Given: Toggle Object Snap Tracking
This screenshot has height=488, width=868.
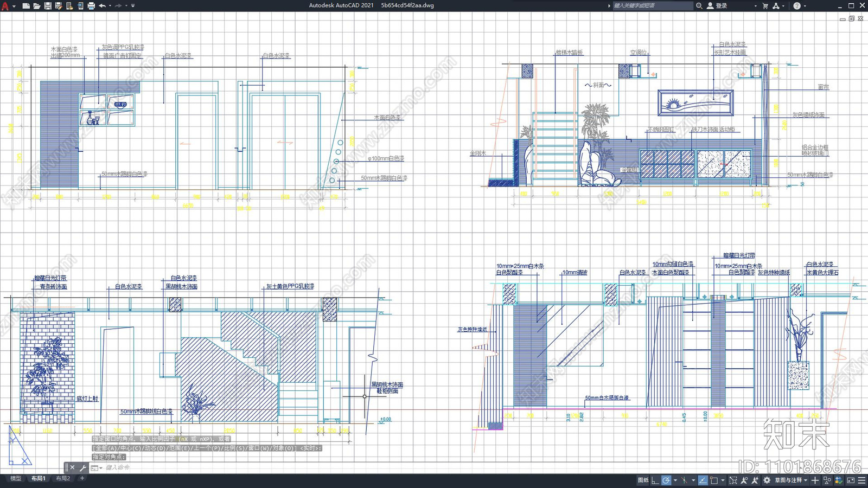Looking at the screenshot, I should click(703, 480).
